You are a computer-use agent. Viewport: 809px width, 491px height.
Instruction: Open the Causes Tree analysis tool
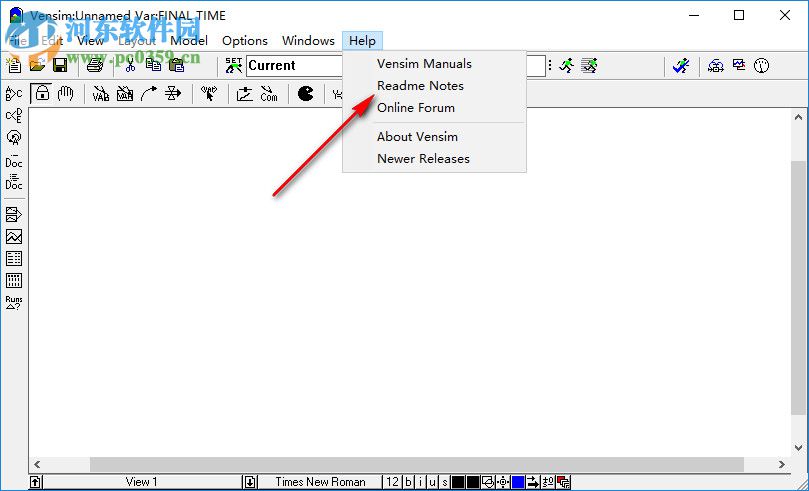pos(14,93)
